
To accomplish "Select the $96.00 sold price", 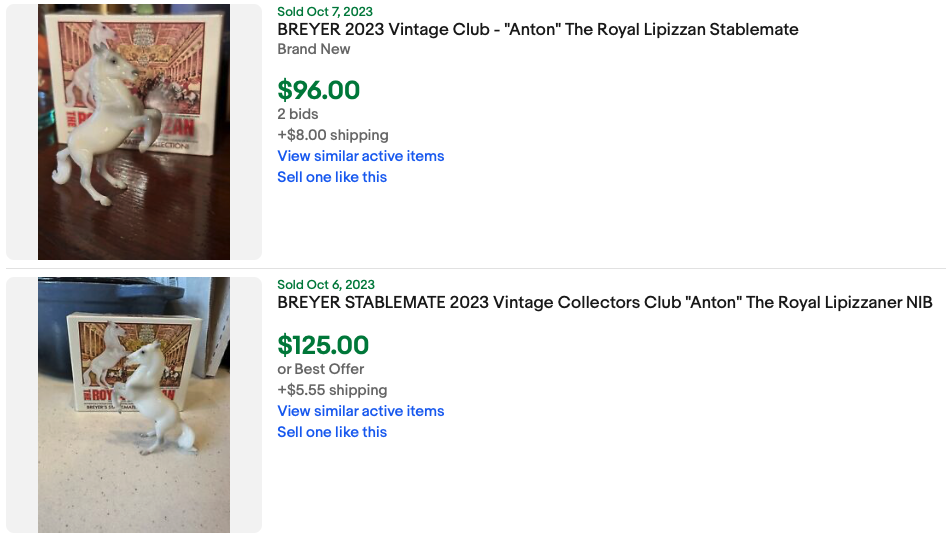I will pyautogui.click(x=318, y=90).
